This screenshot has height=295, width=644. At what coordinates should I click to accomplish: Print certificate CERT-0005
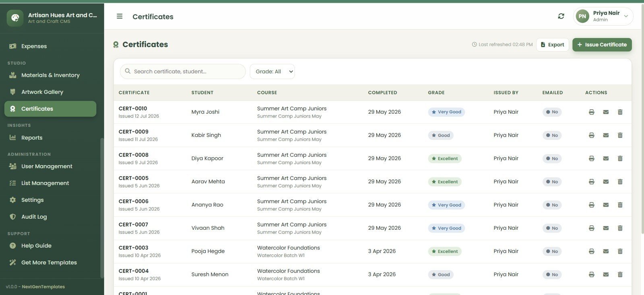591,182
